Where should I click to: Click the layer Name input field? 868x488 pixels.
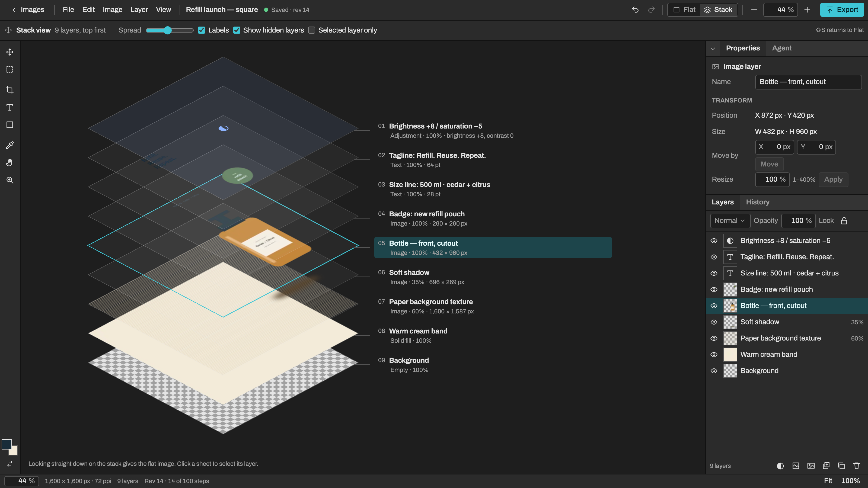[808, 82]
